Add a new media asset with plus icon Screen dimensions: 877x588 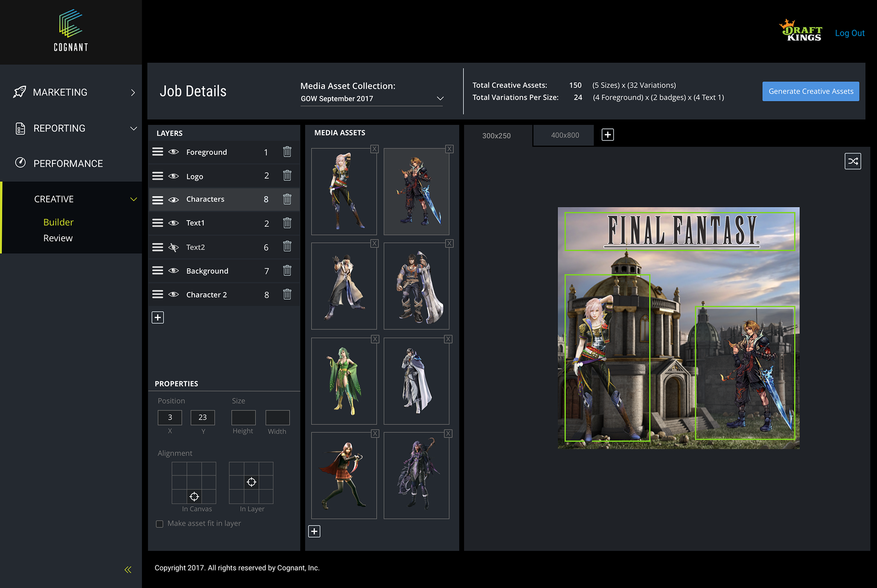pos(314,531)
